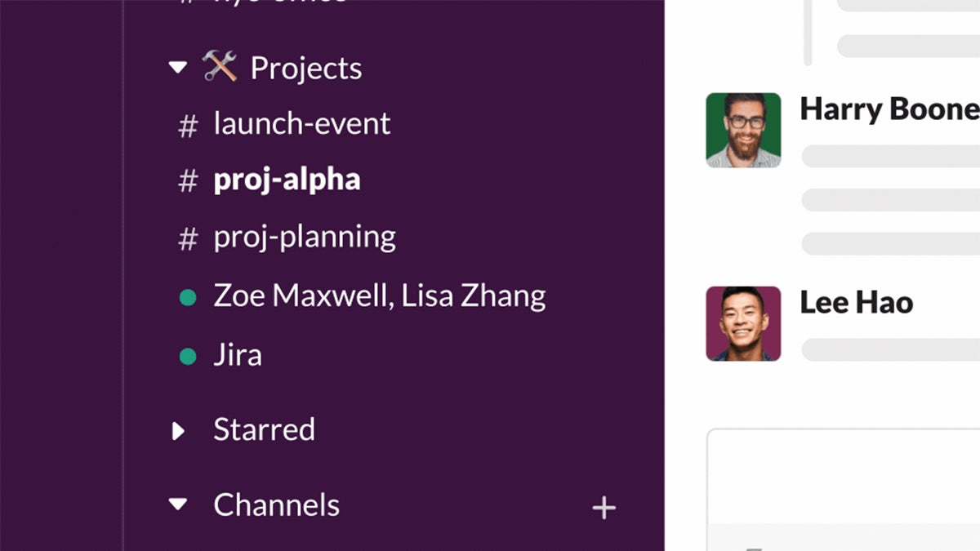Screen dimensions: 980x551
Task: Expand the Starred section
Action: pyautogui.click(x=179, y=429)
